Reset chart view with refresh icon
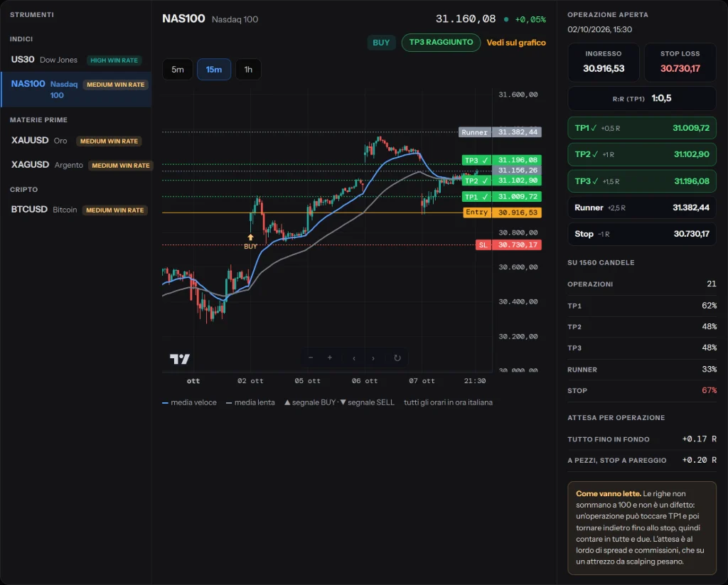728x585 pixels. click(397, 358)
